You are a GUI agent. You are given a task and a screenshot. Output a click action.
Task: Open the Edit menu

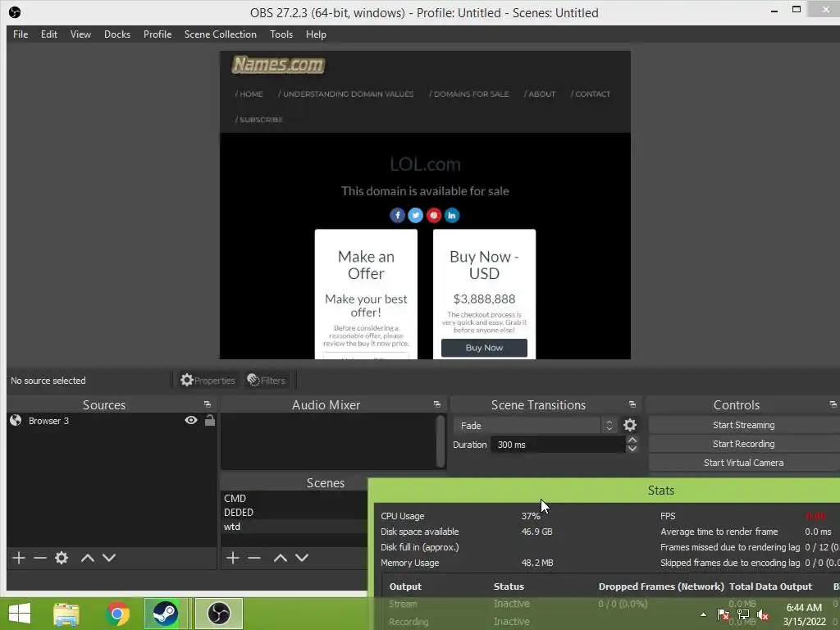tap(48, 34)
